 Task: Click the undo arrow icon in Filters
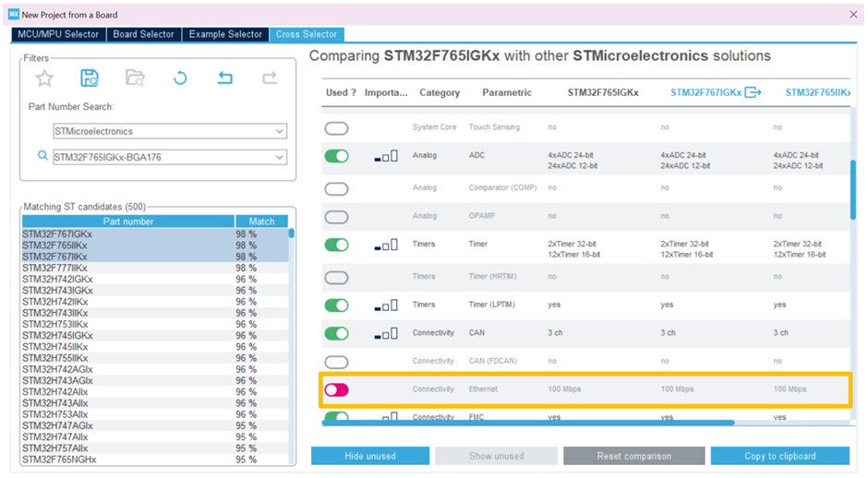pyautogui.click(x=224, y=78)
